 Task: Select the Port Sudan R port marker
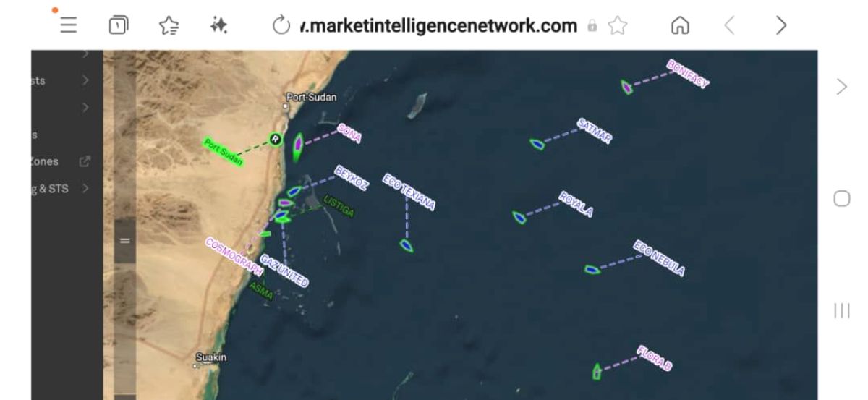coord(275,138)
